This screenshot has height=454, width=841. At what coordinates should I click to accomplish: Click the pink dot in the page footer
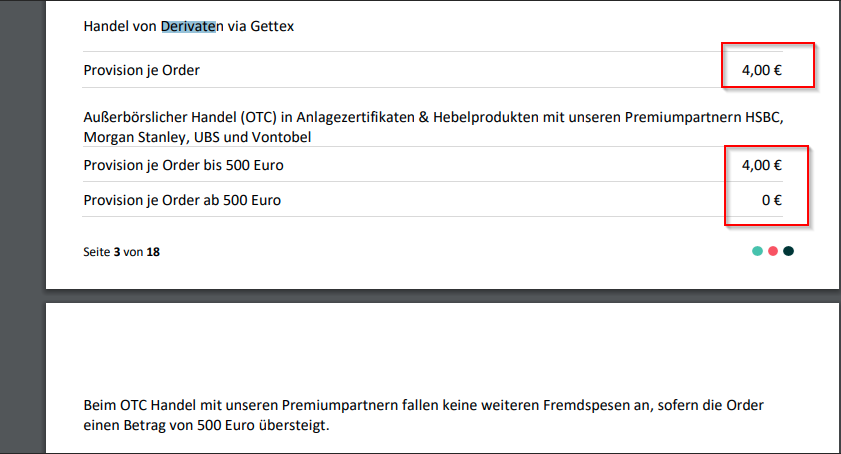pos(773,251)
